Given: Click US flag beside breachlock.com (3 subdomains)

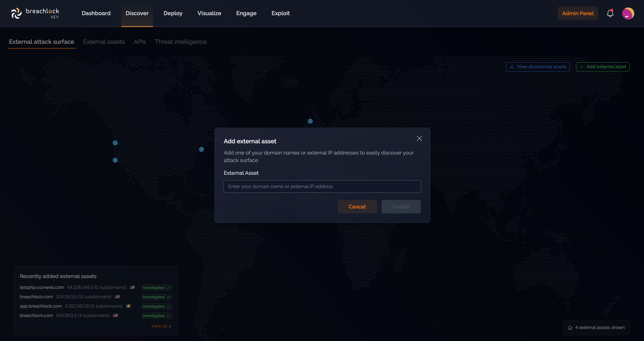Looking at the screenshot, I should pos(115,316).
